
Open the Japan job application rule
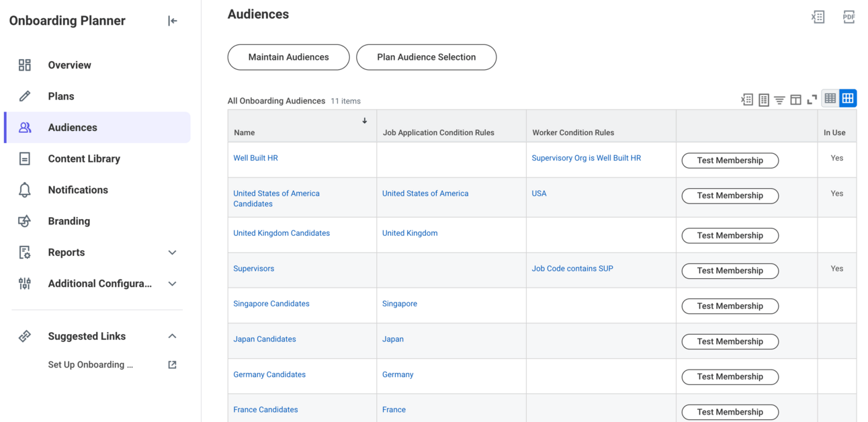coord(393,339)
